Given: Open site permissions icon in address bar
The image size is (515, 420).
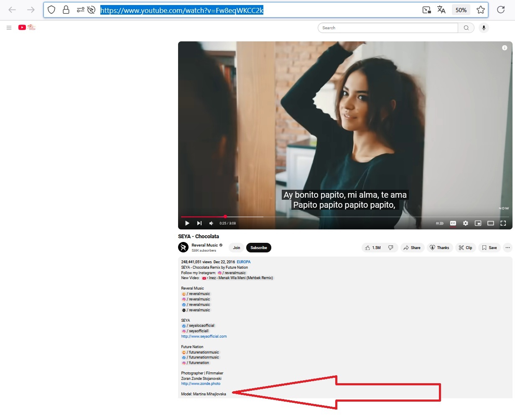Looking at the screenshot, I should (81, 10).
